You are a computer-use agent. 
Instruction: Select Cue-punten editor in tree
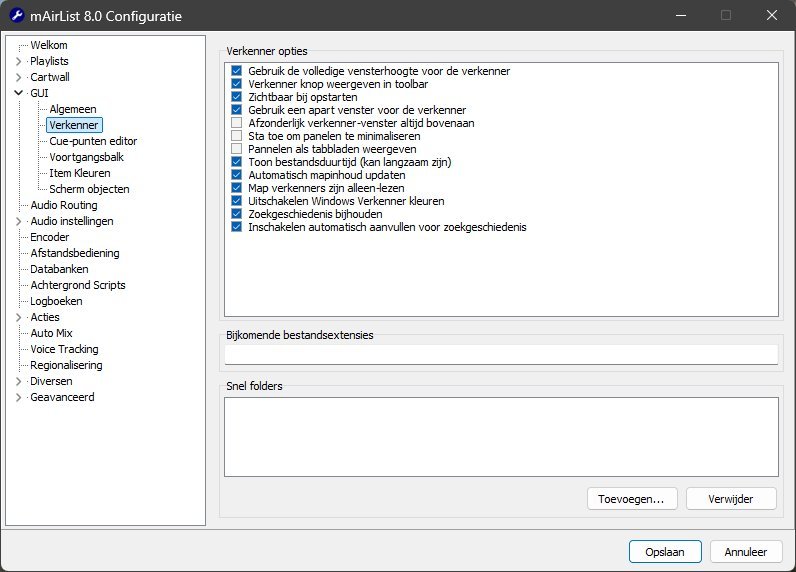click(x=93, y=141)
